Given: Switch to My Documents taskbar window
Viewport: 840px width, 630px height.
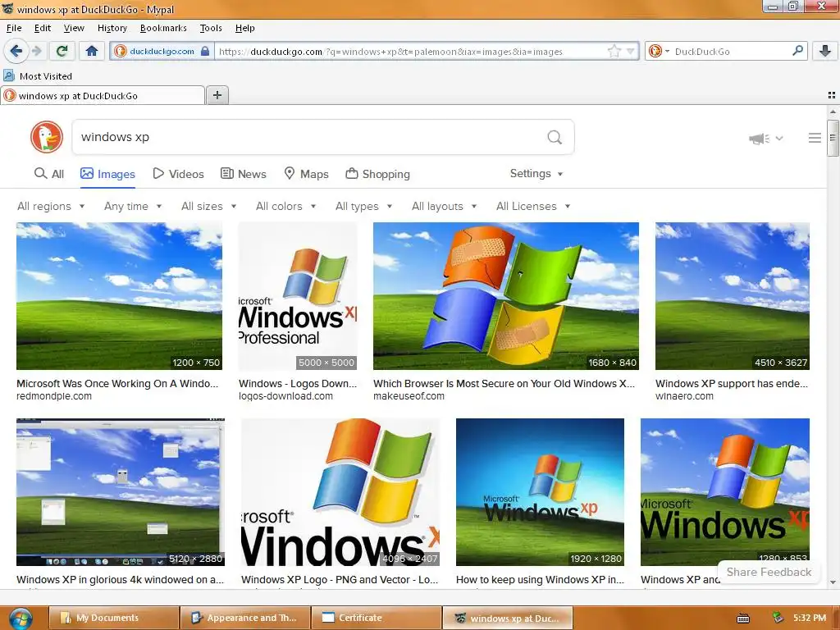Looking at the screenshot, I should pos(113,618).
